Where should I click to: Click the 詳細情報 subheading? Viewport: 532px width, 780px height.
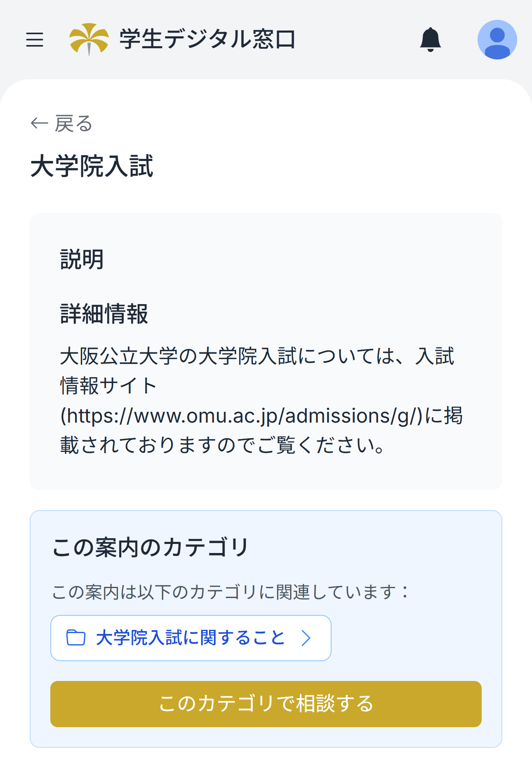(104, 314)
